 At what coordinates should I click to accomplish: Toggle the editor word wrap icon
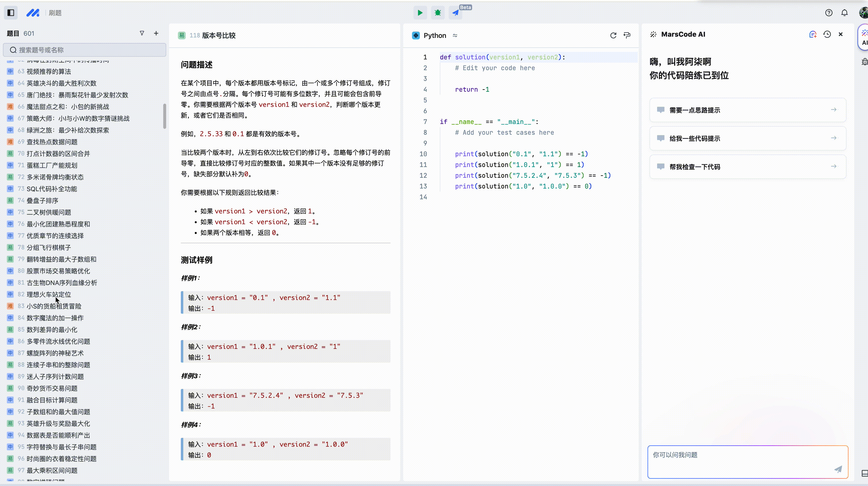pyautogui.click(x=627, y=35)
